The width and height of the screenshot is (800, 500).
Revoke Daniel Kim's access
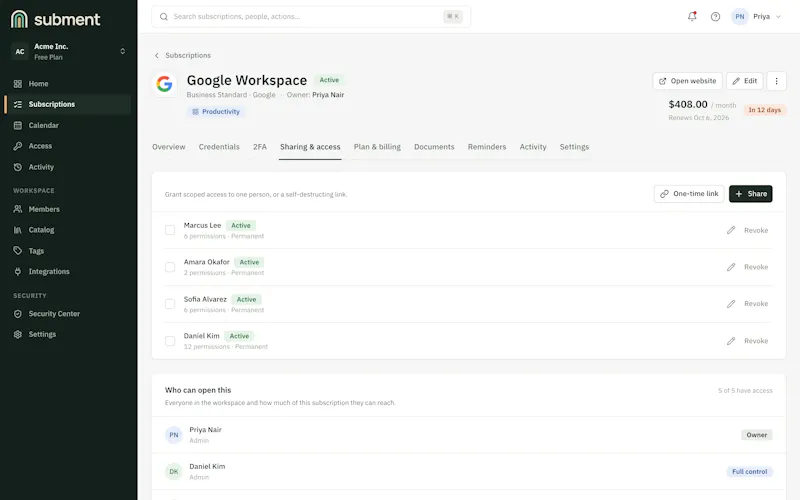756,341
